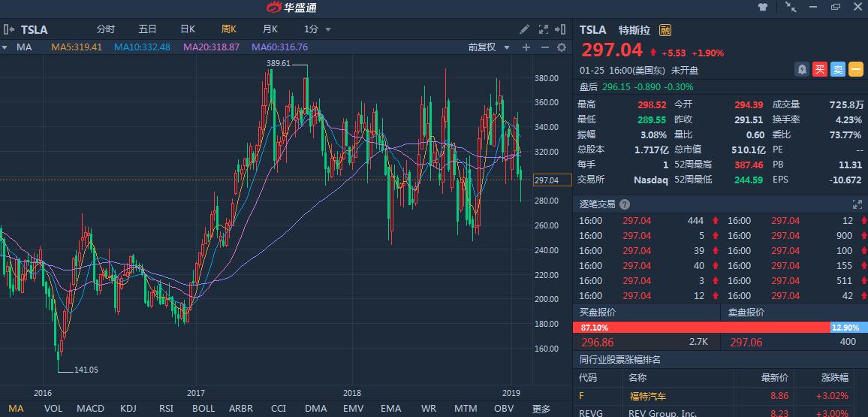The height and width of the screenshot is (417, 868).
Task: Select the EMA indicator tab
Action: (390, 409)
